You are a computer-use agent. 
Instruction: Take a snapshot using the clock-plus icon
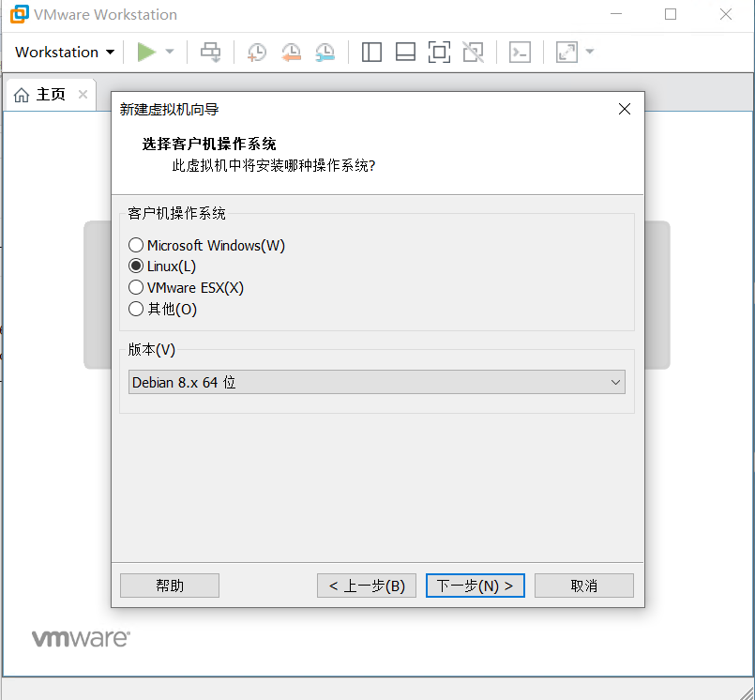point(257,52)
